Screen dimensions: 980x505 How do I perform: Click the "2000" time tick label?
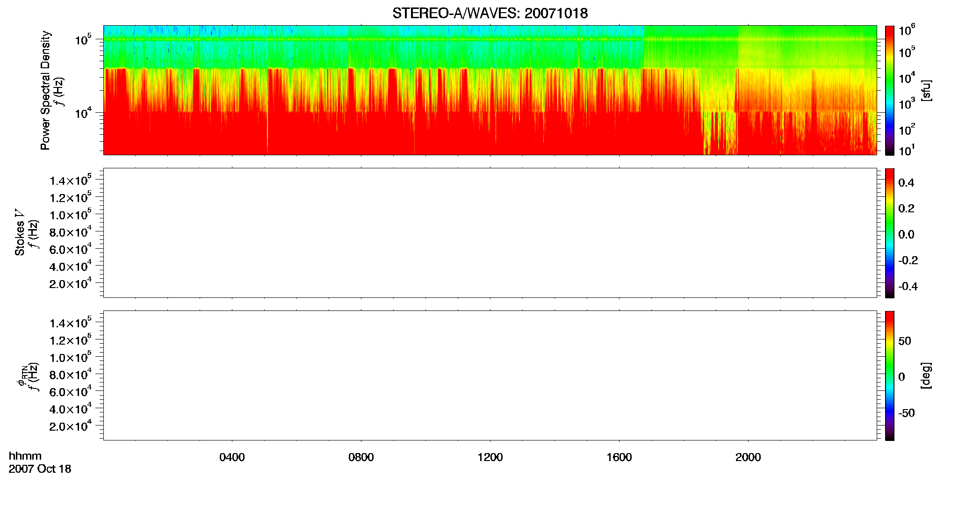tap(748, 457)
